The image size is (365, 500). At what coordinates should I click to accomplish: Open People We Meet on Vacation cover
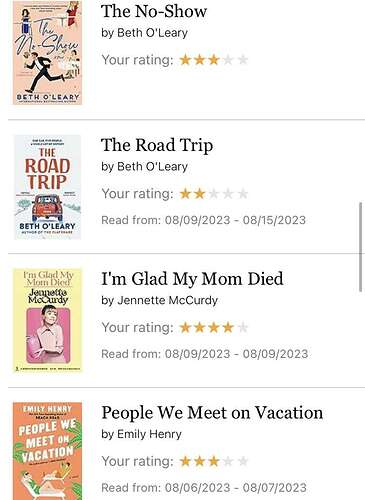click(x=47, y=451)
